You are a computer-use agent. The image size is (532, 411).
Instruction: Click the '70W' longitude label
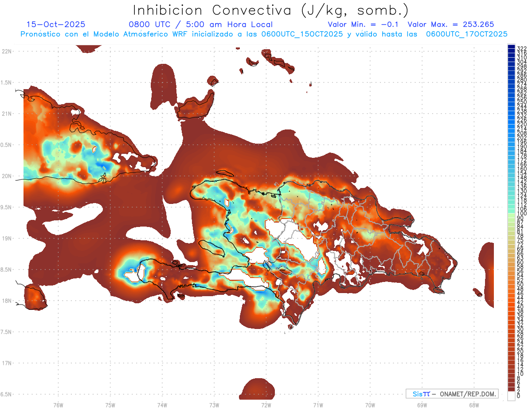point(370,405)
